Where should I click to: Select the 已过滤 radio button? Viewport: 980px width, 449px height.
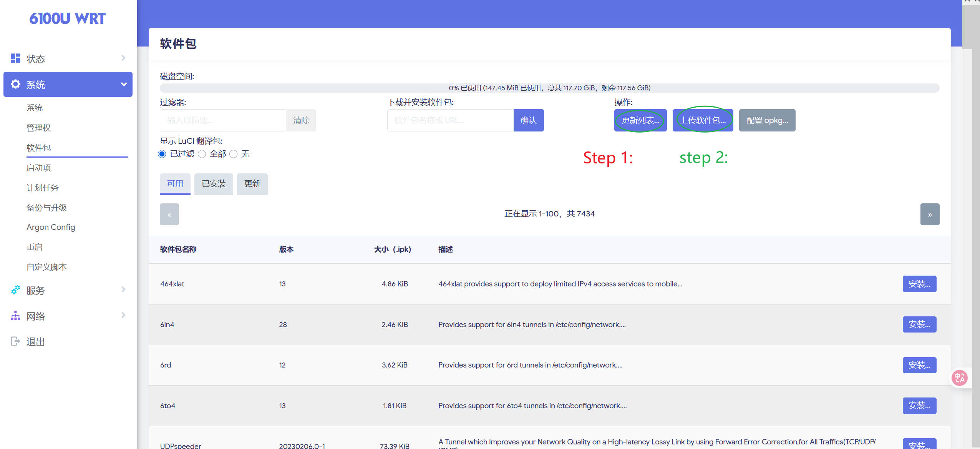pos(162,154)
